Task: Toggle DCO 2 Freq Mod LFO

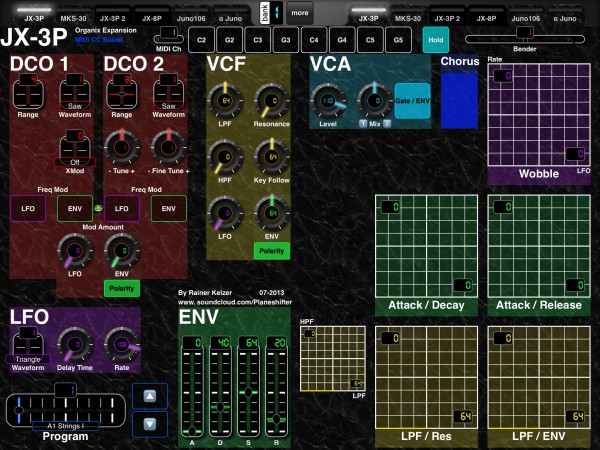Action: (x=122, y=209)
